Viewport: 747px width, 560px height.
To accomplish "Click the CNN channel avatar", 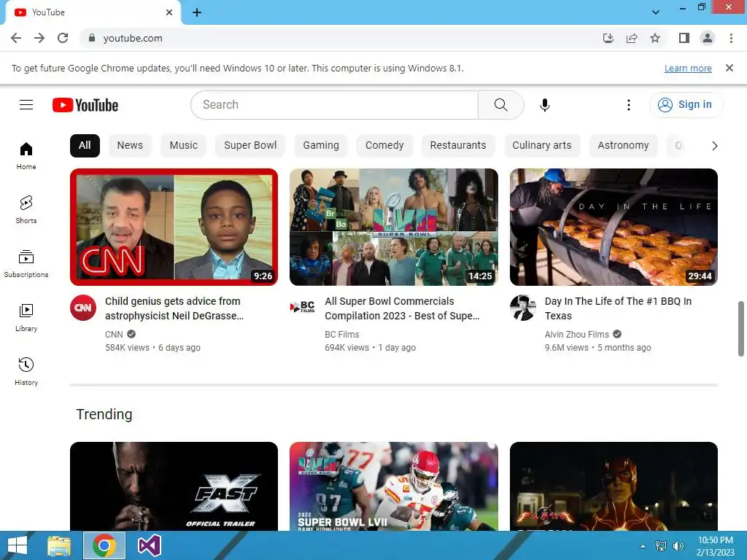I will (x=83, y=308).
